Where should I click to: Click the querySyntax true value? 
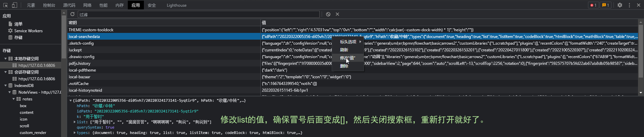coord(110,127)
